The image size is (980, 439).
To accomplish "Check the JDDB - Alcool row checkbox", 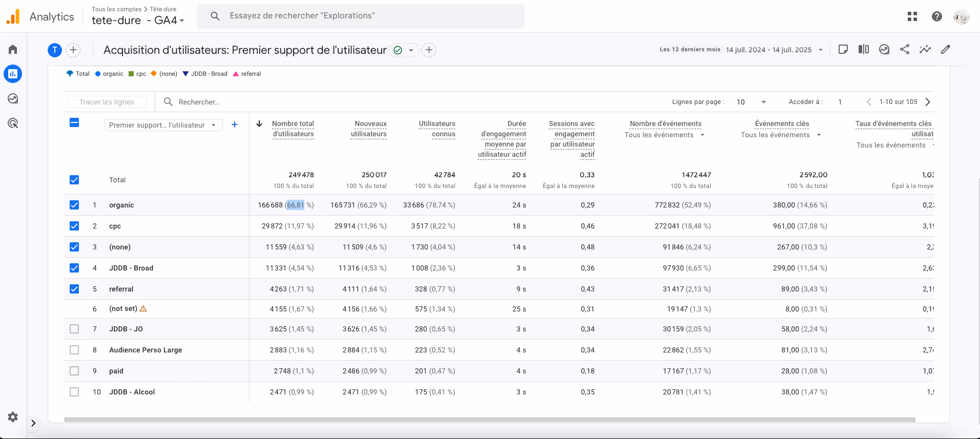I will (x=74, y=392).
